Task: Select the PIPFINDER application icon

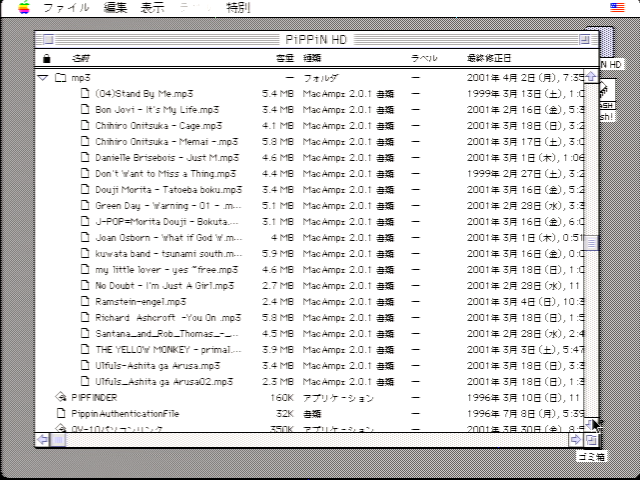Action: [61, 397]
